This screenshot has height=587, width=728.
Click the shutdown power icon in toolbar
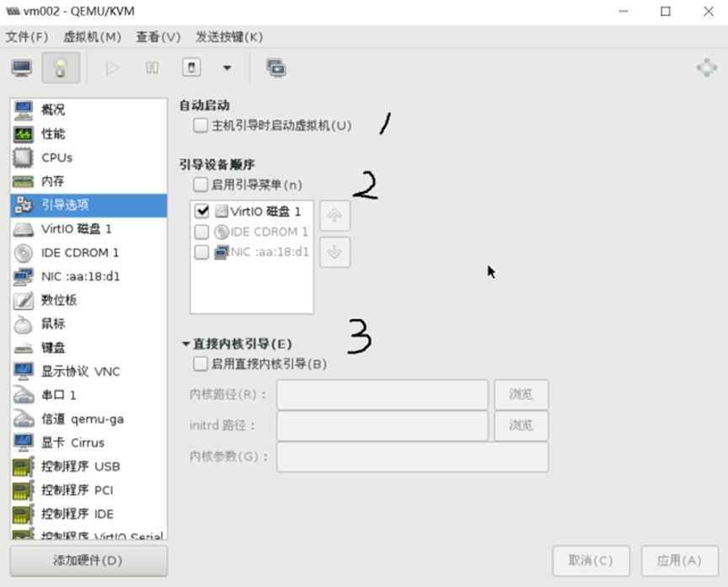pos(192,68)
